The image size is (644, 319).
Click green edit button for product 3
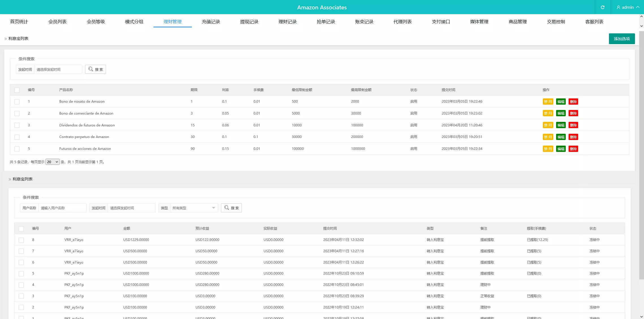(x=561, y=125)
